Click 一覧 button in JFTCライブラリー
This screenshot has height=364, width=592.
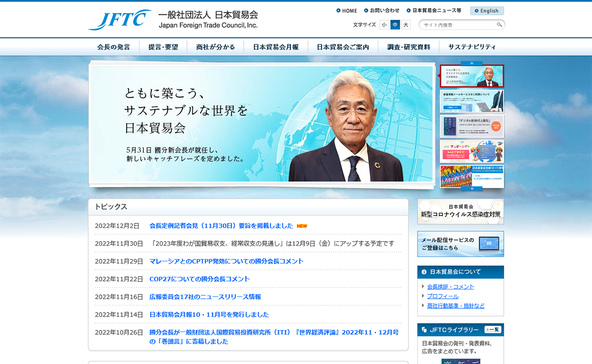493,329
